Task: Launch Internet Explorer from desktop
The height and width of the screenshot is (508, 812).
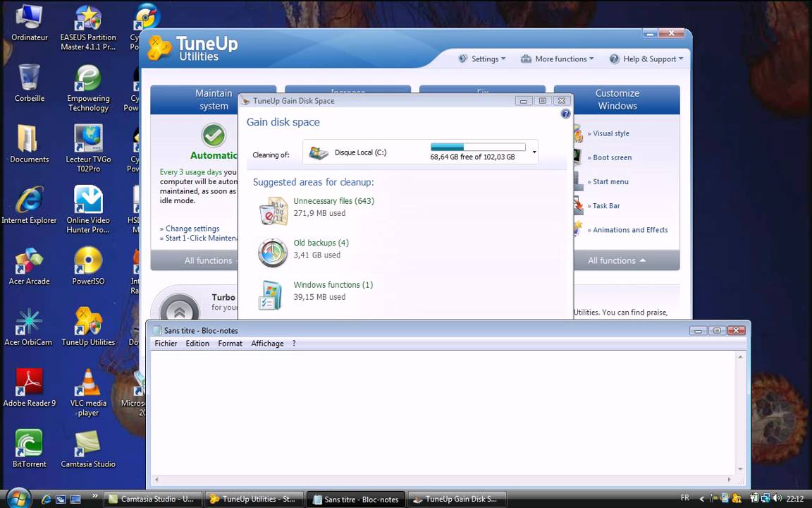Action: (29, 205)
